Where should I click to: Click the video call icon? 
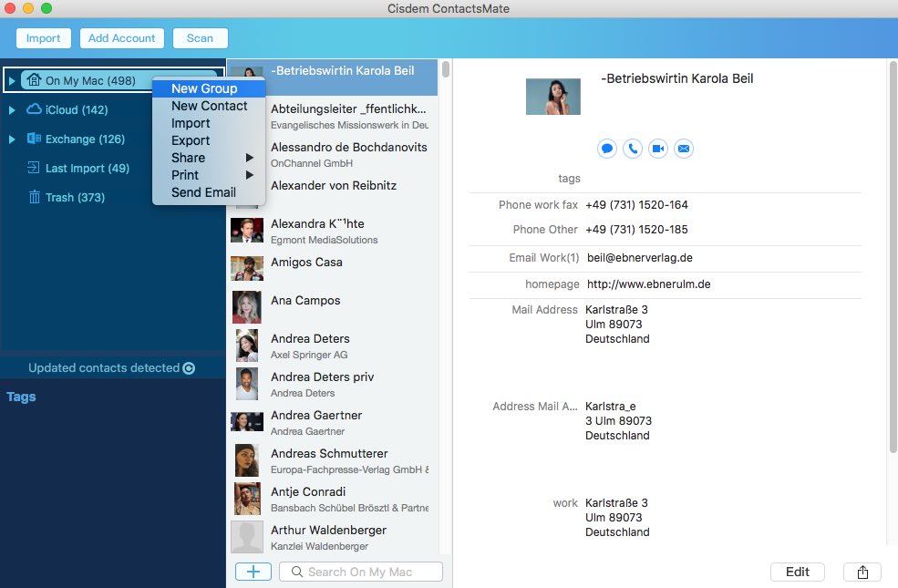point(658,149)
